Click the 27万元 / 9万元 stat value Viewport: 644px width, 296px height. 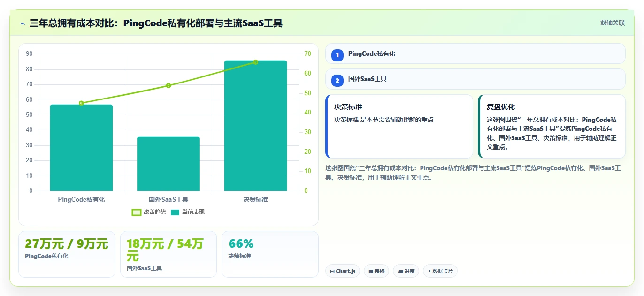(67, 244)
